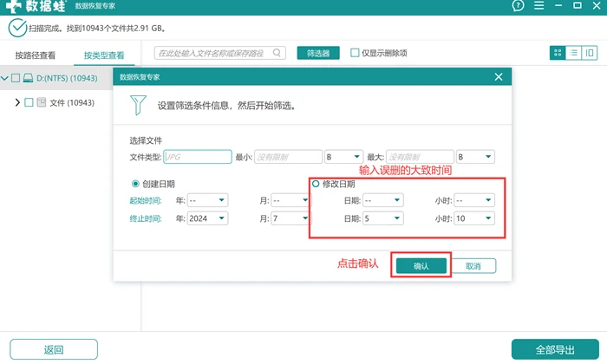
Task: Switch to grid thumbnail view
Action: coord(558,53)
